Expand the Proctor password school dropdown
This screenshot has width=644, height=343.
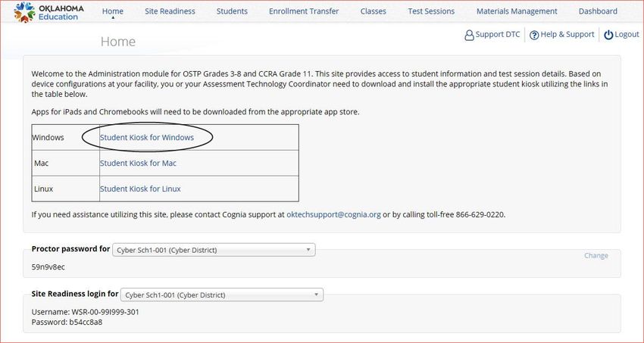click(214, 250)
